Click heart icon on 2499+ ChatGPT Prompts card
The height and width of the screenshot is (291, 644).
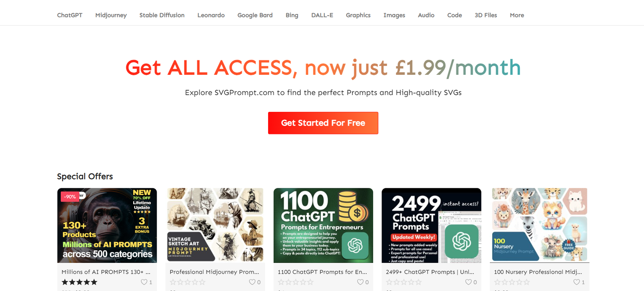coord(469,282)
